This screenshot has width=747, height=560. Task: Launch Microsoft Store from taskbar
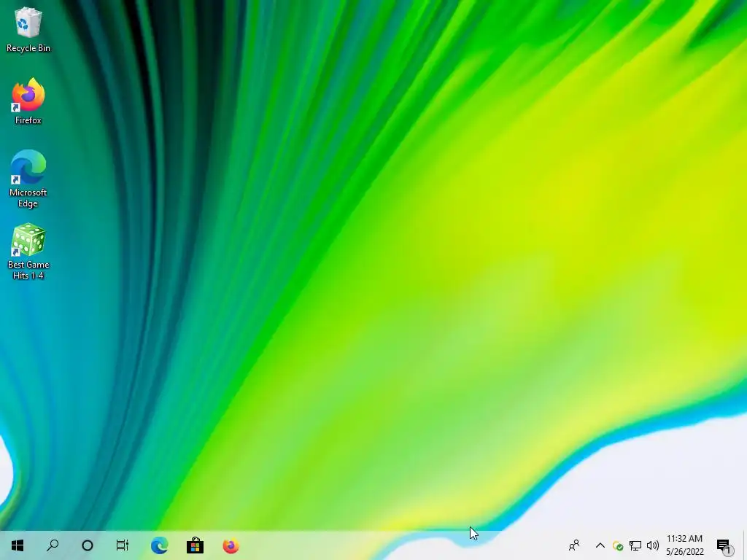195,545
